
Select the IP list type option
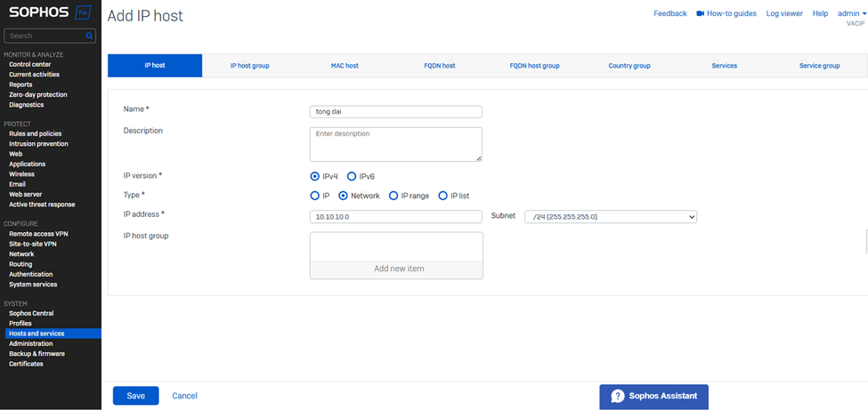click(x=443, y=196)
